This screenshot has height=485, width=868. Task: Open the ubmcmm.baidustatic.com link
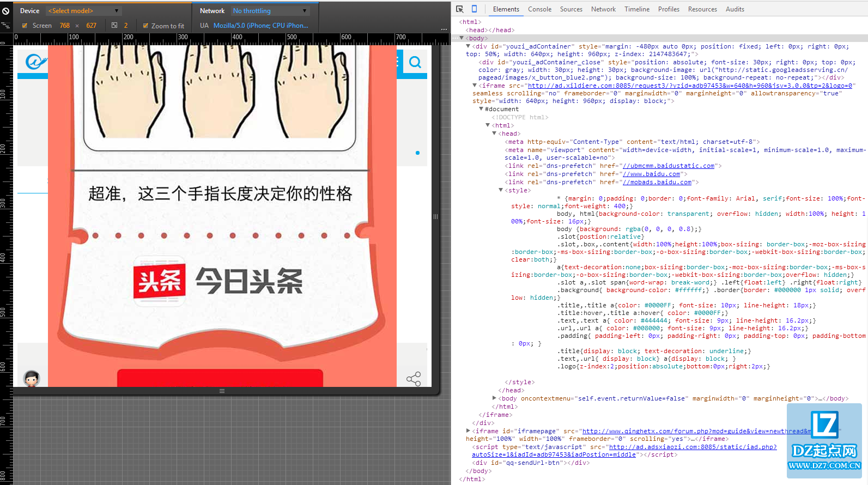click(x=669, y=166)
